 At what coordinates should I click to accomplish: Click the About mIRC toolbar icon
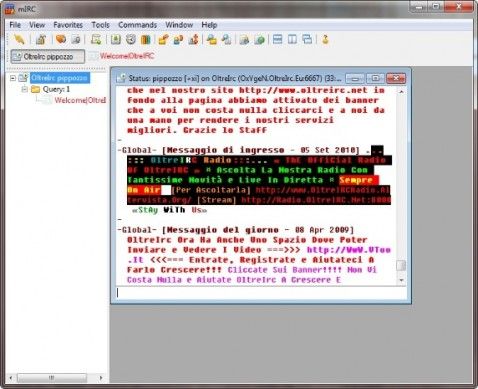tap(325, 40)
